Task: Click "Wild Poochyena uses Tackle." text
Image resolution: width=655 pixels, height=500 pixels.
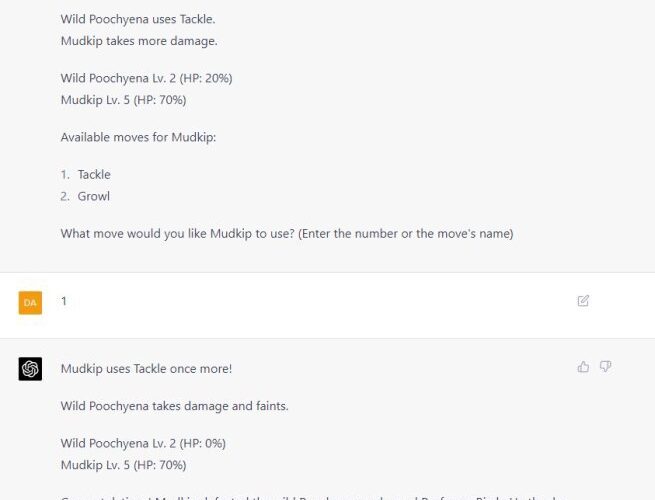Action: pyautogui.click(x=130, y=19)
